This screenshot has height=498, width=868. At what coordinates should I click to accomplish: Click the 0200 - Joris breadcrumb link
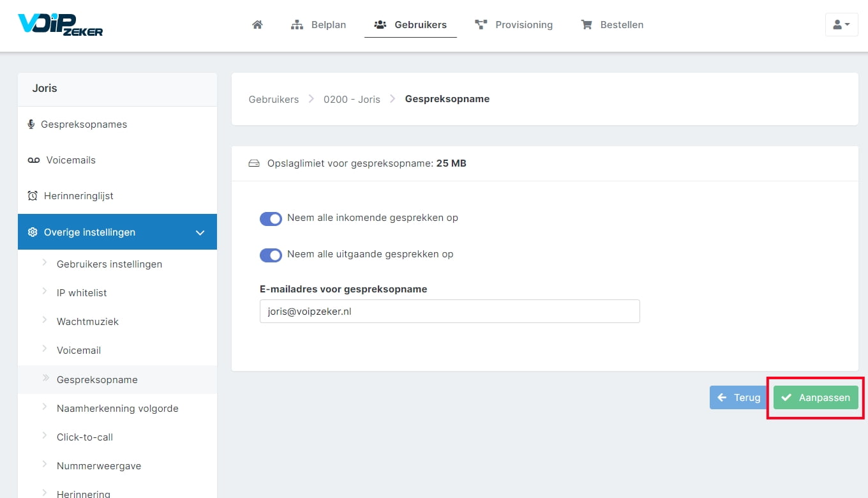click(x=352, y=99)
